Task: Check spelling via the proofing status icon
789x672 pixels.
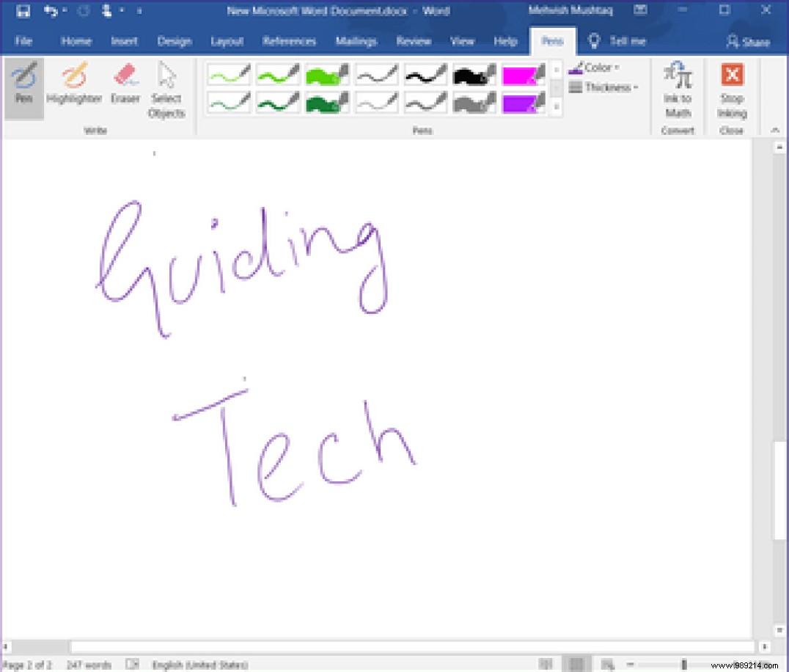Action: 132,665
